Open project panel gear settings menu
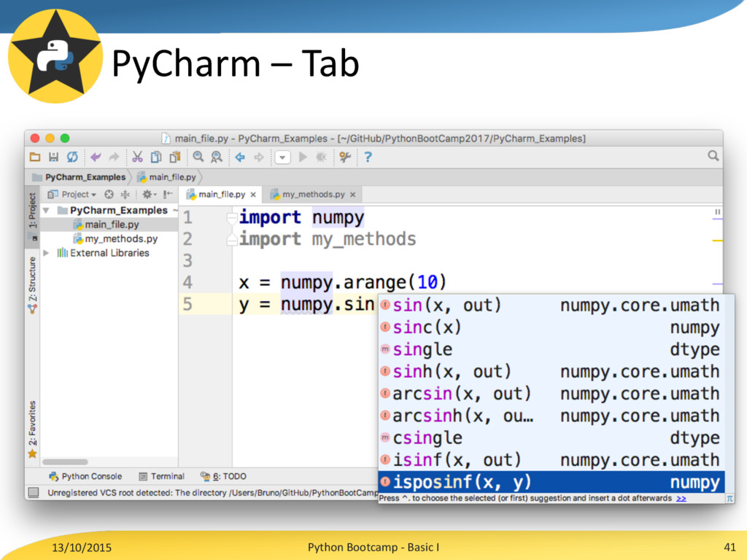This screenshot has width=747, height=560. tap(149, 194)
